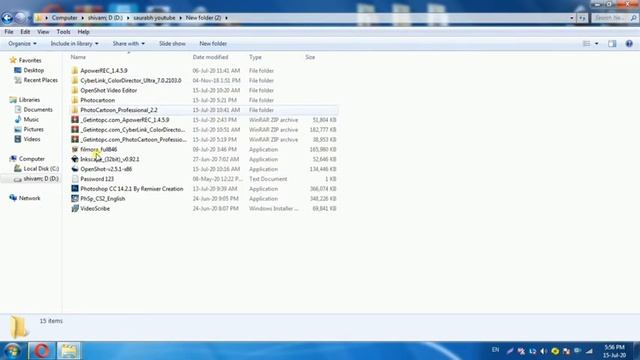Open Tools menu
Screen dimensions: 640x360
pos(63,32)
